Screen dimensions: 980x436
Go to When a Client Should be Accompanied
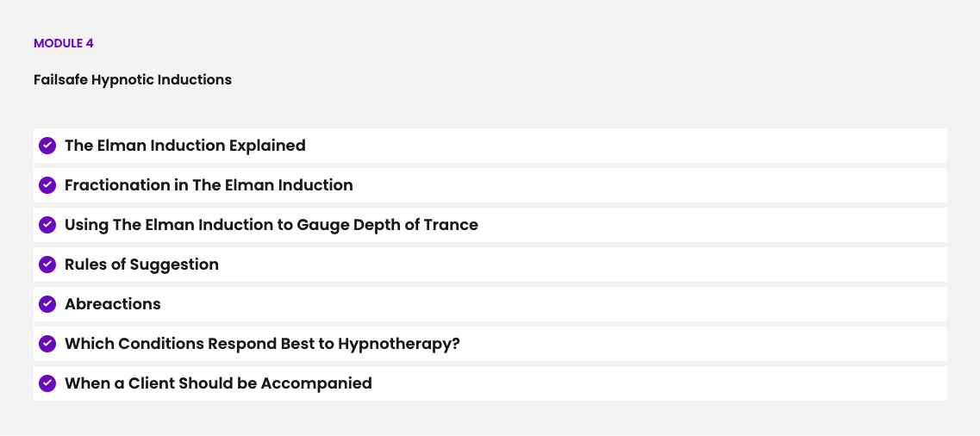tap(218, 383)
